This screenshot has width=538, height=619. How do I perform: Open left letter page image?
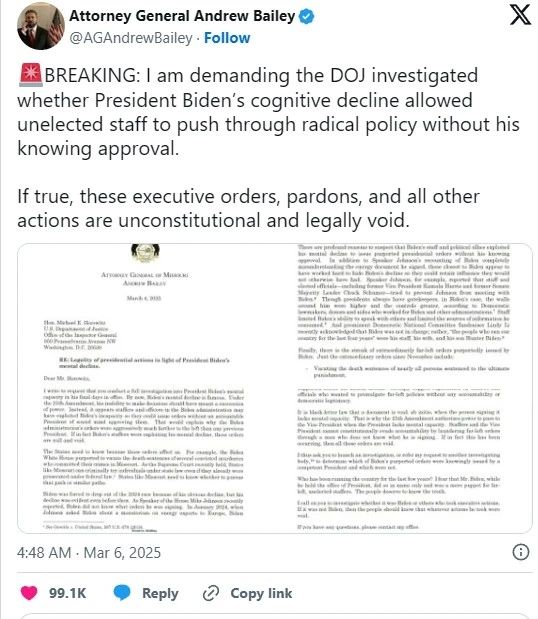(x=146, y=388)
